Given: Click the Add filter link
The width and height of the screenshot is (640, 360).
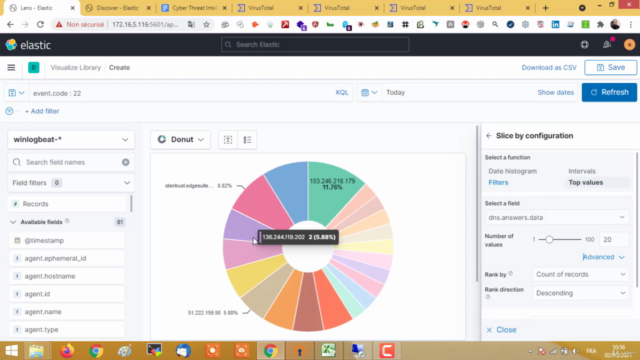Looking at the screenshot, I should pos(42,111).
